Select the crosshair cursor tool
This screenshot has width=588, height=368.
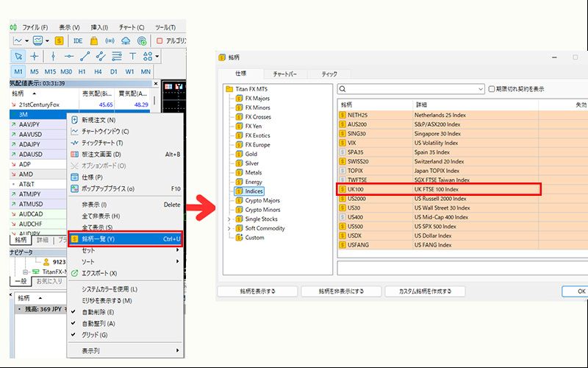point(35,56)
